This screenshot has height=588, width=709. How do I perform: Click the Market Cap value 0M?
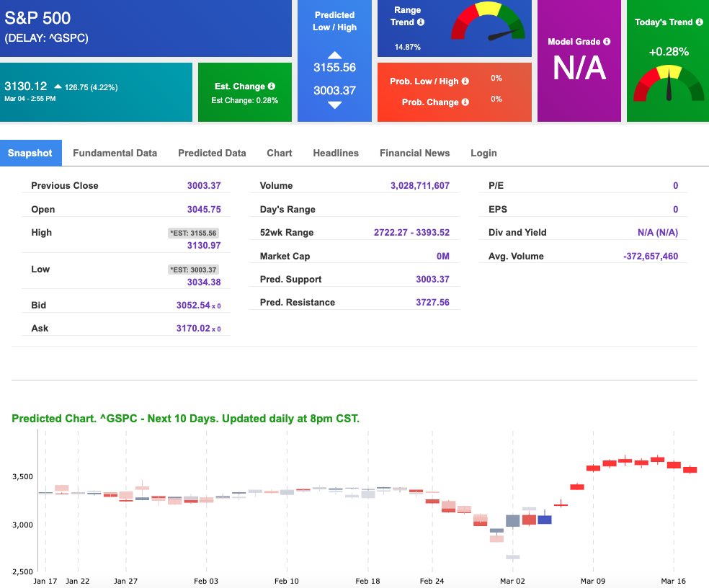pos(443,257)
